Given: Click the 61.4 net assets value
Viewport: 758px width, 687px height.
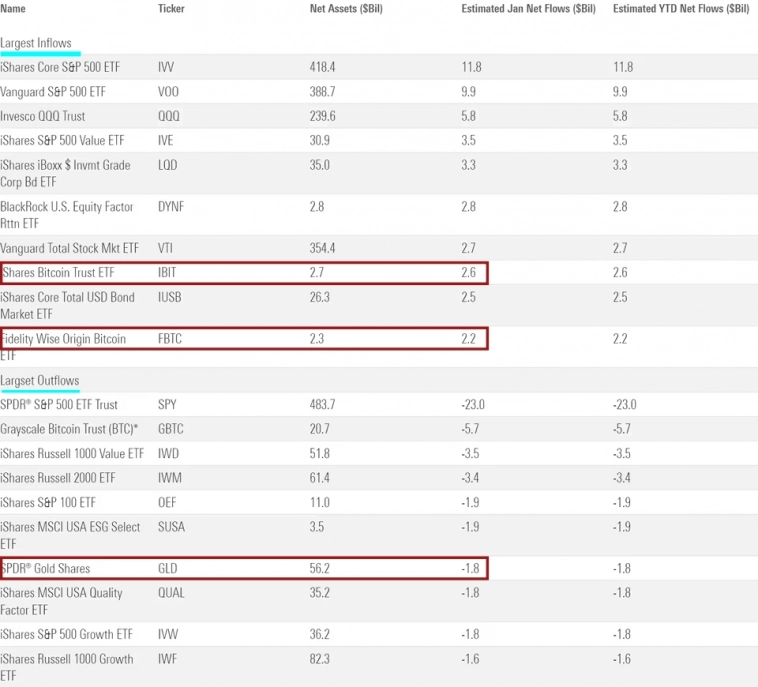Looking at the screenshot, I should point(320,478).
